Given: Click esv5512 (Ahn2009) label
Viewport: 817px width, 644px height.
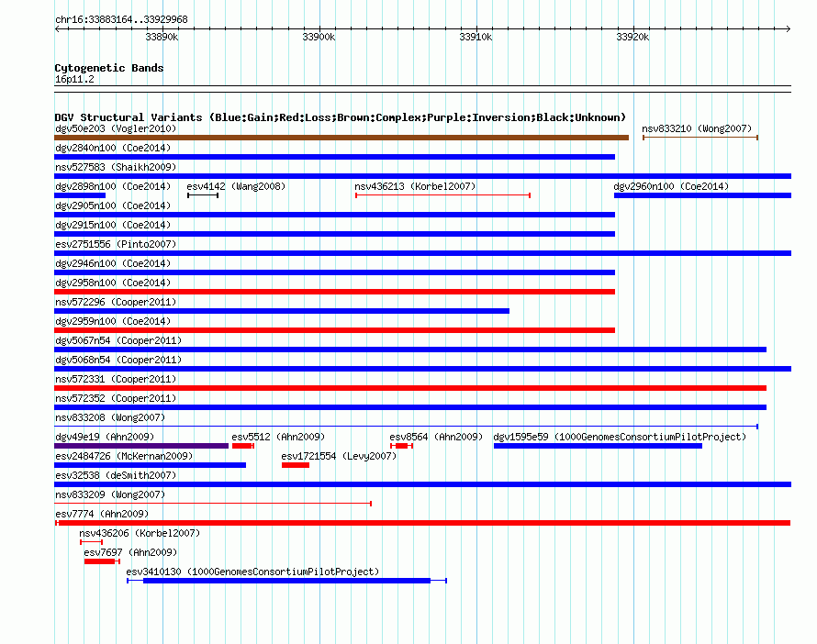Looking at the screenshot, I should (278, 437).
